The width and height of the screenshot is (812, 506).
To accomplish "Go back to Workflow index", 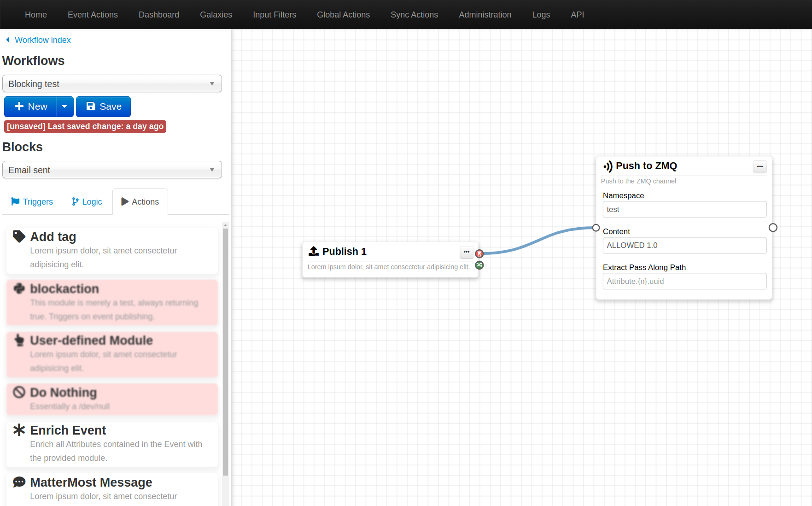I will click(42, 40).
